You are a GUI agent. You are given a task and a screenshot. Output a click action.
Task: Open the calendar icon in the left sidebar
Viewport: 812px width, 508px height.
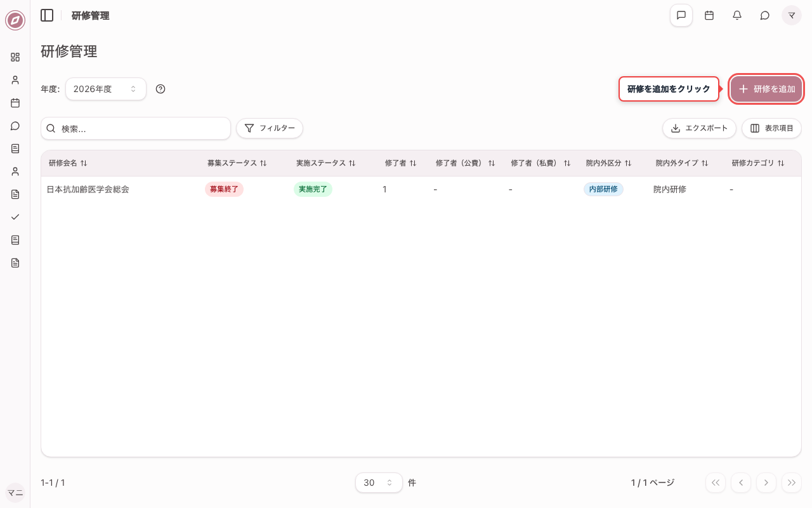pyautogui.click(x=15, y=103)
